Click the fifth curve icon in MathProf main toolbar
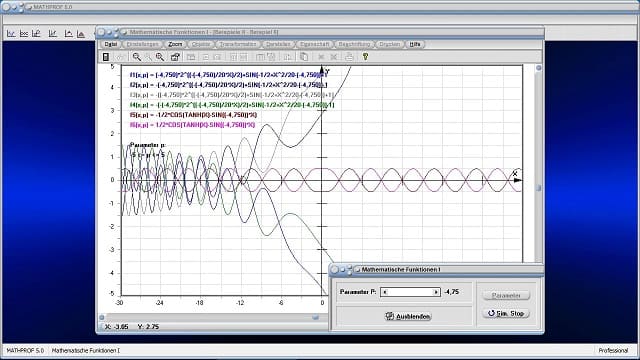This screenshot has height=360, width=640. pyautogui.click(x=68, y=33)
